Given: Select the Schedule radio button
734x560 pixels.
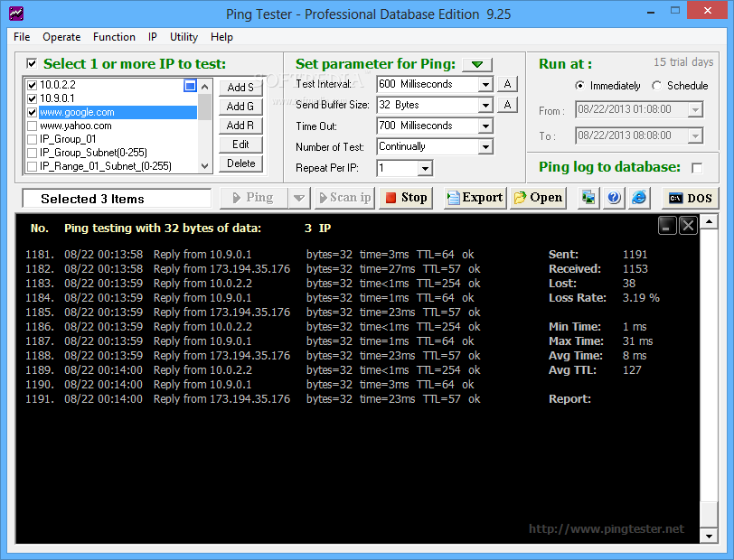Looking at the screenshot, I should (657, 86).
